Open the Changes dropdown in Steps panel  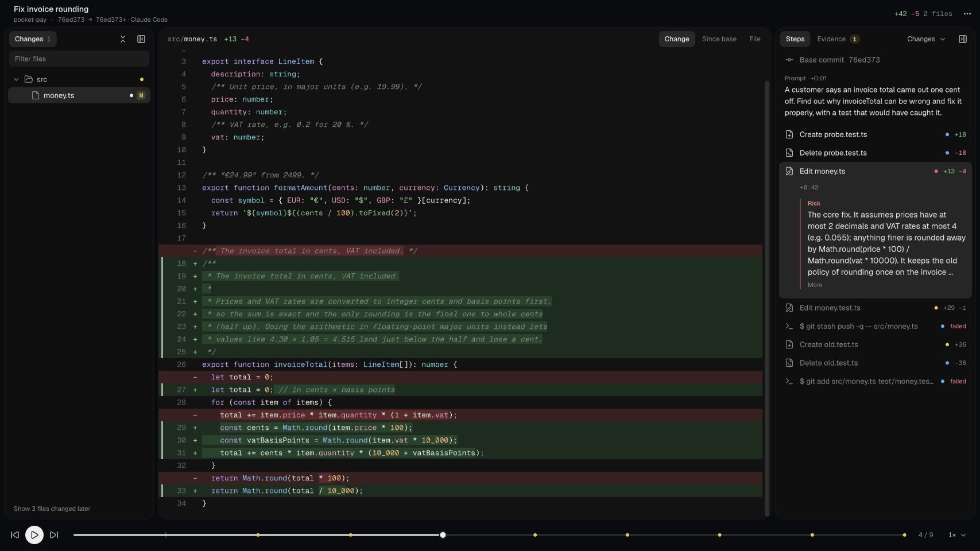(x=926, y=39)
